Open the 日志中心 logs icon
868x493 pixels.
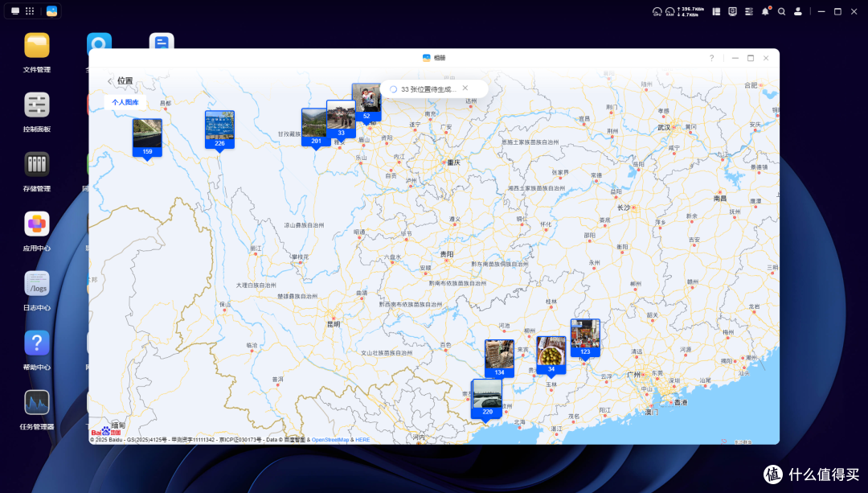pos(36,284)
